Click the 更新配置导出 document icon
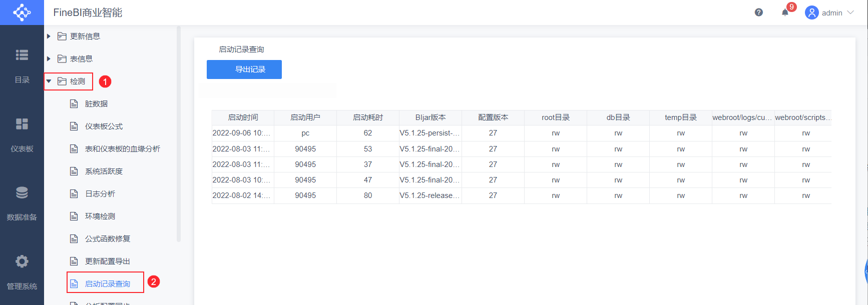This screenshot has width=868, height=305. tap(74, 261)
